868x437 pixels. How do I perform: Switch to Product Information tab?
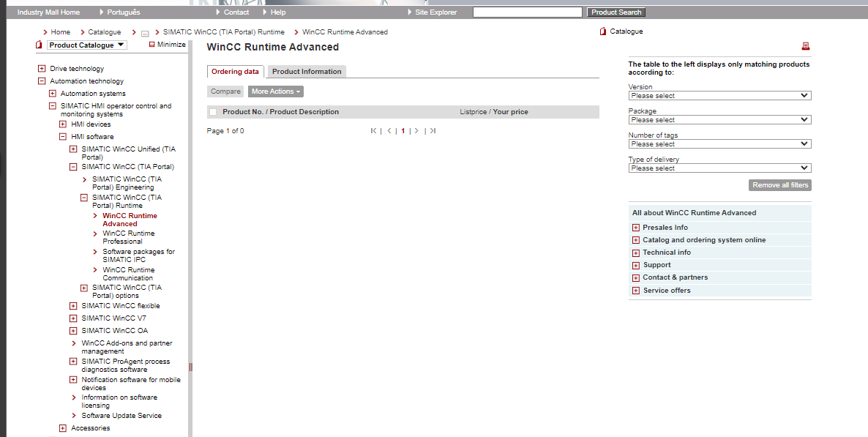[307, 72]
